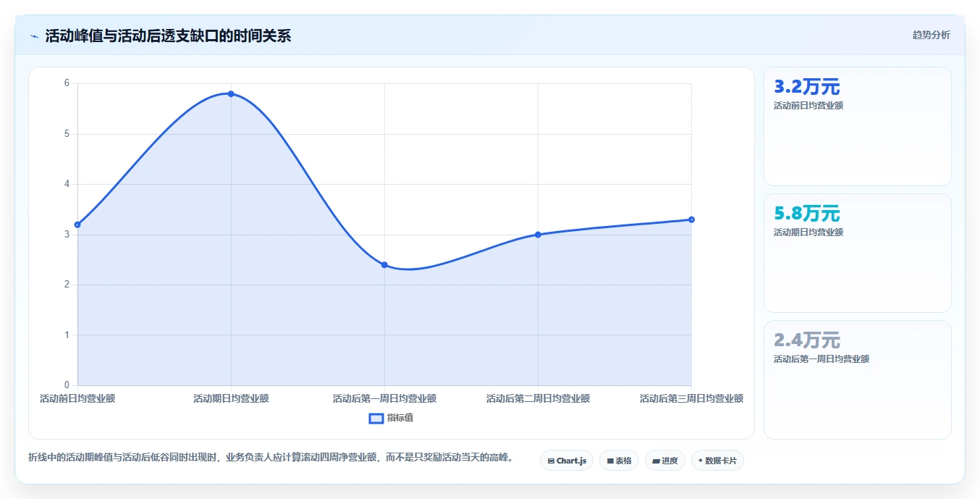
Task: Click the 活动后第三周日均营业额 x-axis label
Action: [691, 398]
